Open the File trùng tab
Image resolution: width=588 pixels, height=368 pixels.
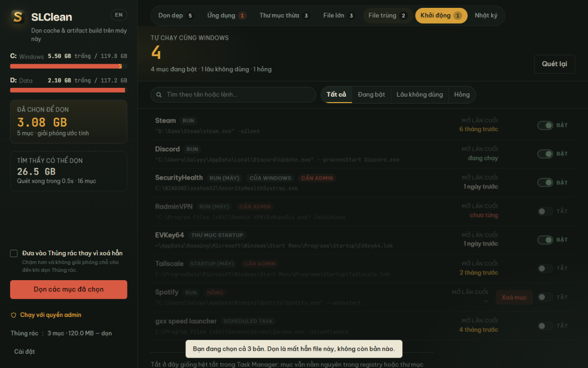pos(388,16)
